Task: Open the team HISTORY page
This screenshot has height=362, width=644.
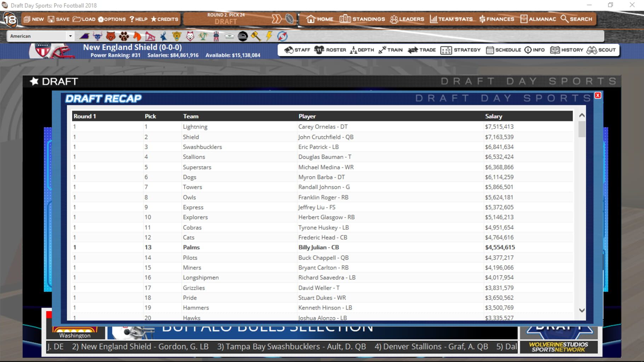Action: 567,50
